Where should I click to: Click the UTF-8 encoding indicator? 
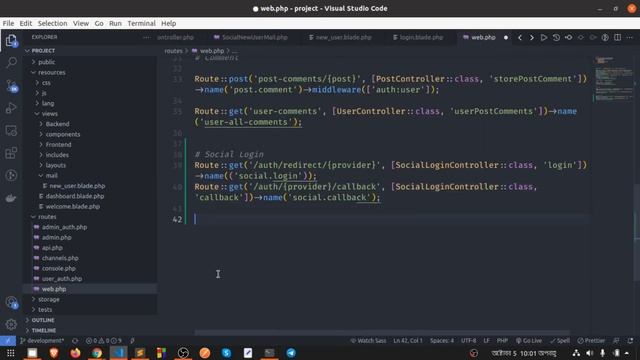click(x=469, y=340)
